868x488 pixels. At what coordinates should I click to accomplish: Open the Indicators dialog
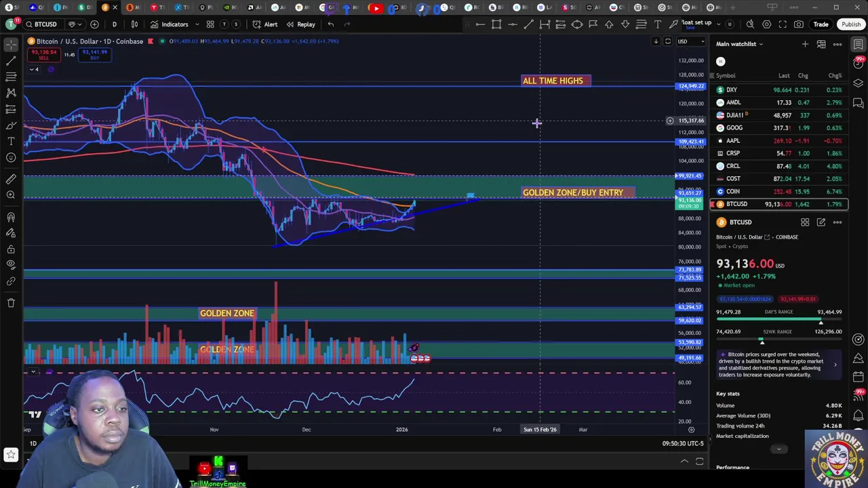tap(170, 24)
